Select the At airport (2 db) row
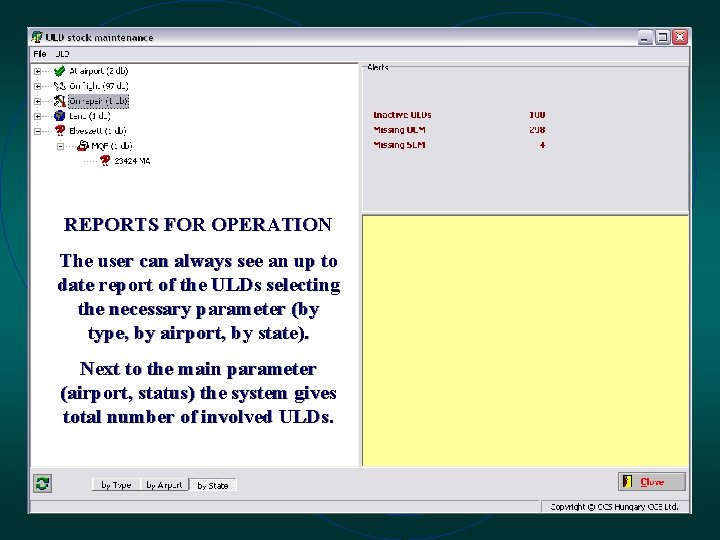Screen dimensions: 720x540 pyautogui.click(x=99, y=71)
